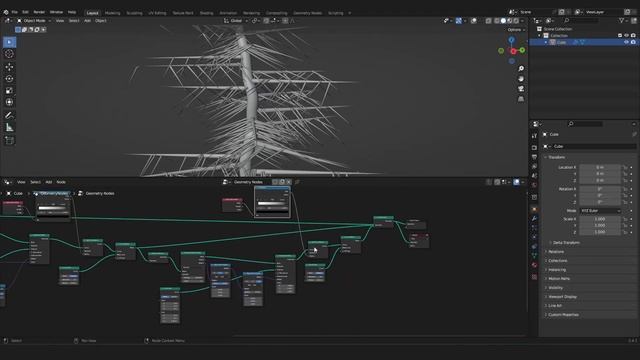Switch to solid viewport shading
Viewport: 640px width, 360px height.
pos(503,20)
